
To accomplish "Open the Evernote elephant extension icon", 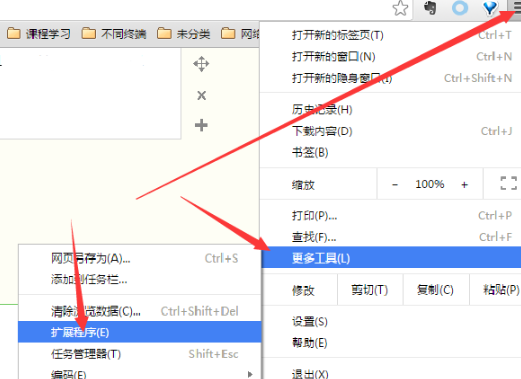I will 430,8.
